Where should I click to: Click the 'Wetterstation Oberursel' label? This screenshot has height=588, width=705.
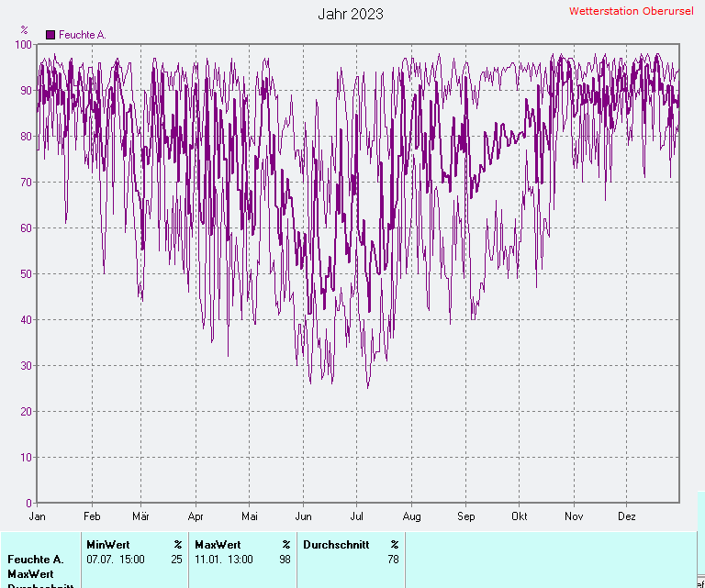631,11
